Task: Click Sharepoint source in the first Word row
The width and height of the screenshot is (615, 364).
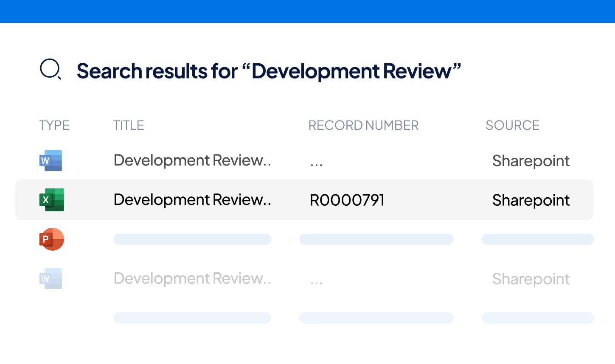Action: 531,161
